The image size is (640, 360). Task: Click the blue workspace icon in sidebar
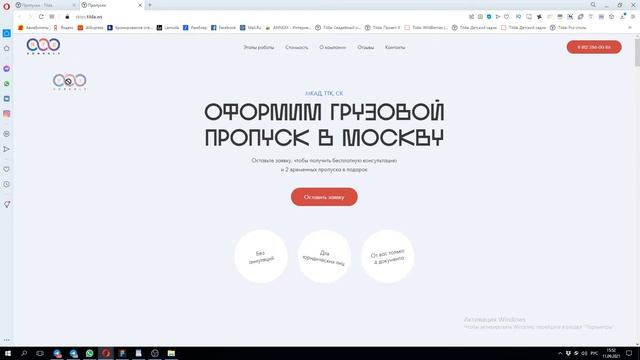tap(7, 33)
